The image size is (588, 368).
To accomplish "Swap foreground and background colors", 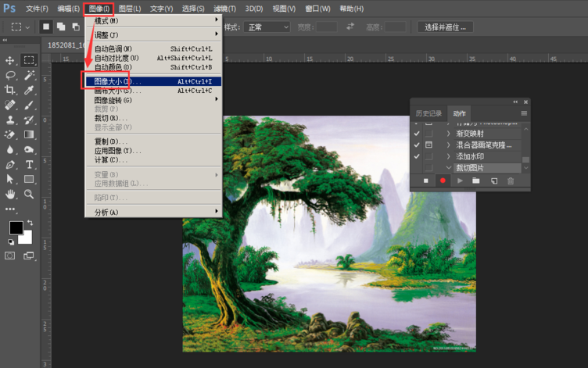I will 30,223.
